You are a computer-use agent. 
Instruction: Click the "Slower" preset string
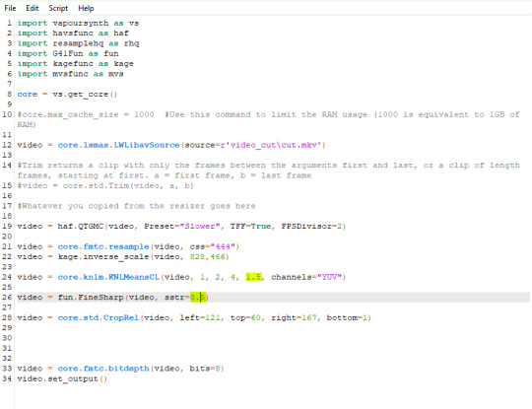click(199, 227)
